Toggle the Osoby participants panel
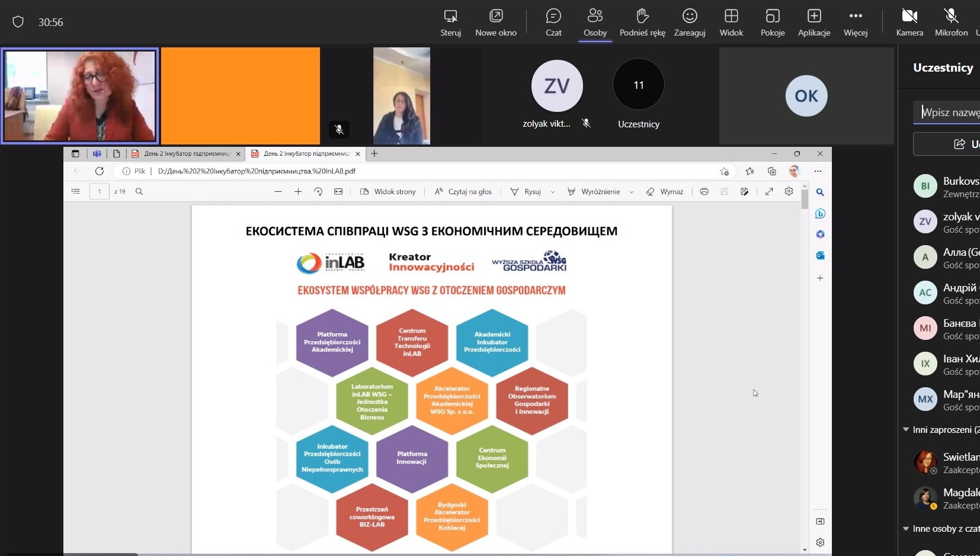 point(595,23)
